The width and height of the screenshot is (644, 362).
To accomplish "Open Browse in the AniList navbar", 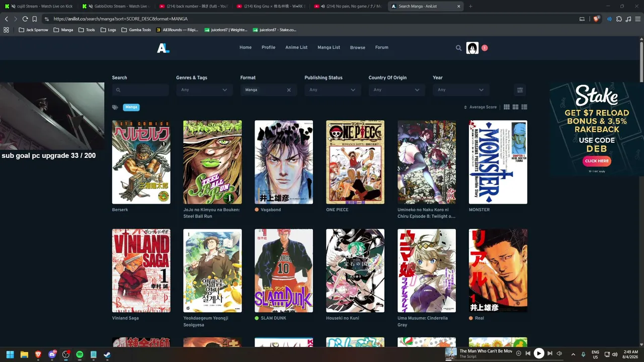I will 358,48.
